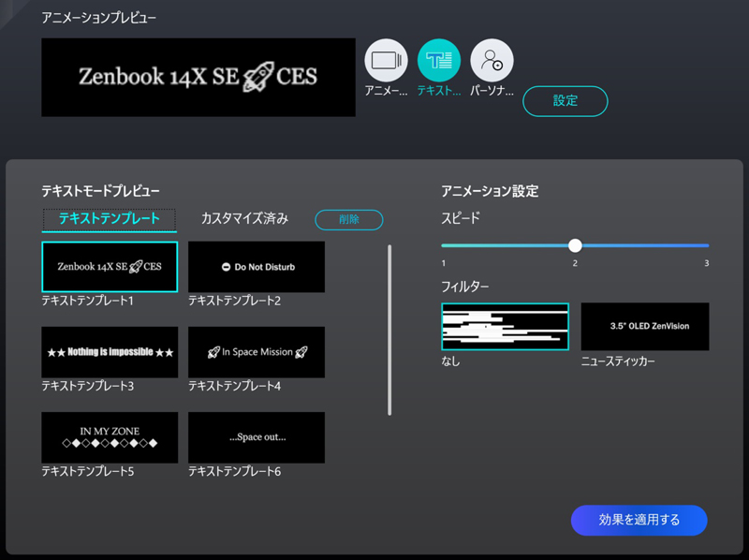Click the animation preview showing Zenbook text
Viewport: 749px width, 560px height.
click(198, 78)
